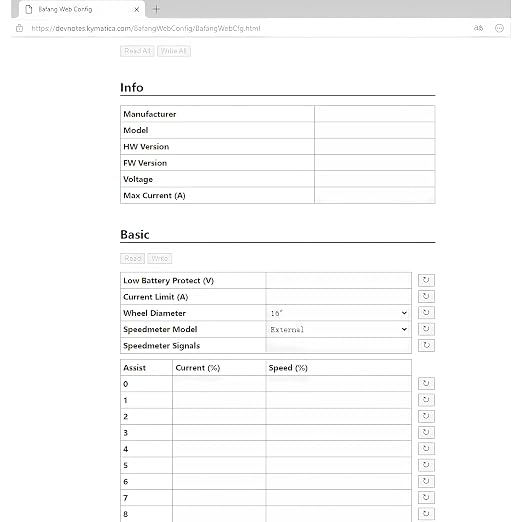The height and width of the screenshot is (522, 522).
Task: Reset the Speedmeter Model setting
Action: (426, 329)
